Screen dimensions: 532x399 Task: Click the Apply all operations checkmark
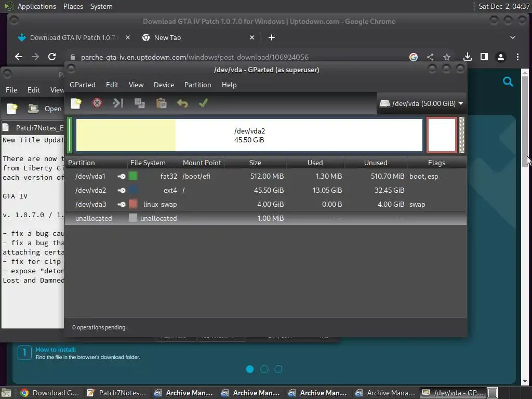[x=203, y=103]
